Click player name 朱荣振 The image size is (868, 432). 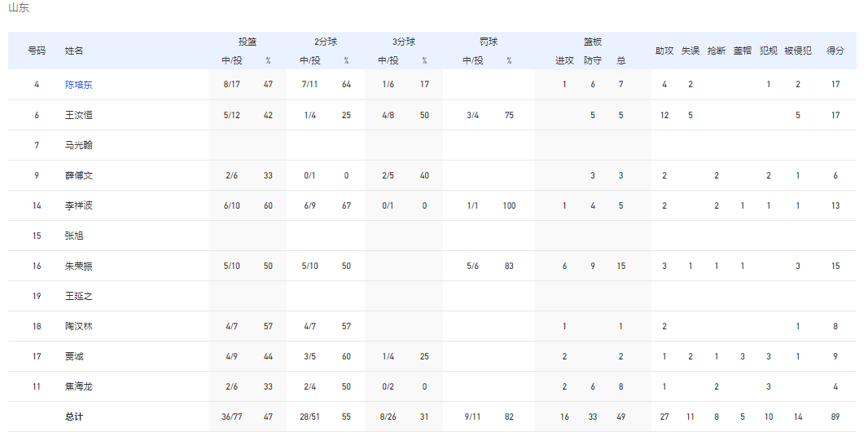point(79,266)
